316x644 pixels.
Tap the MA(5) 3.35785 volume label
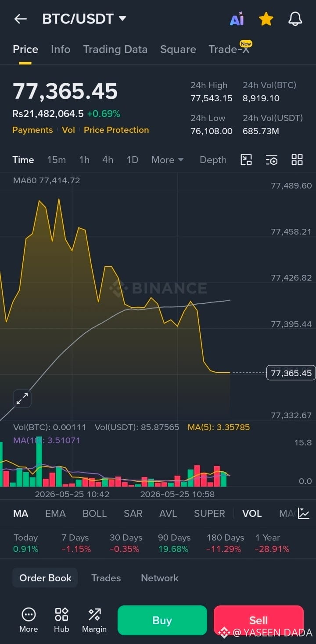[219, 427]
